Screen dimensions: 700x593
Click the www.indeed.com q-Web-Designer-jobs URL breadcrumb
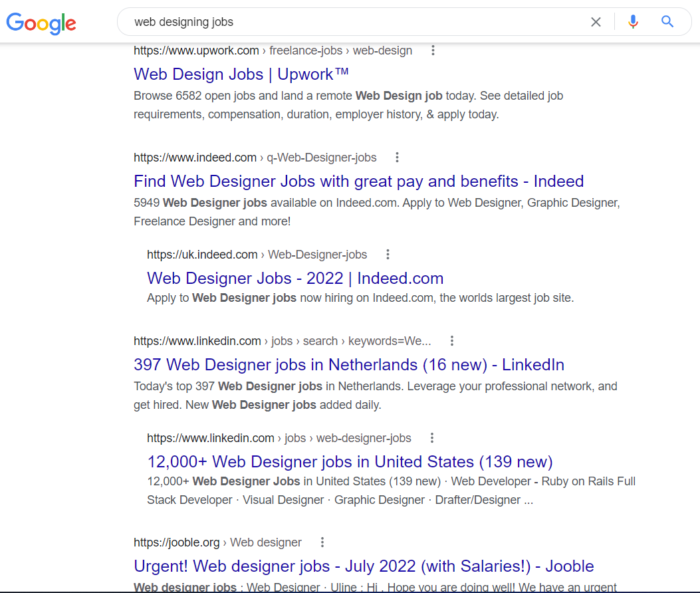pos(255,158)
